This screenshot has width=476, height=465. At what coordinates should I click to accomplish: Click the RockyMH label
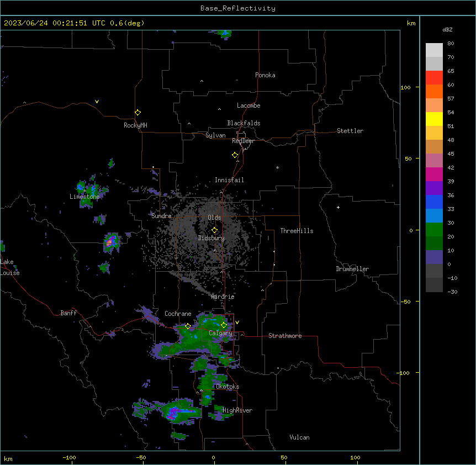coord(135,125)
